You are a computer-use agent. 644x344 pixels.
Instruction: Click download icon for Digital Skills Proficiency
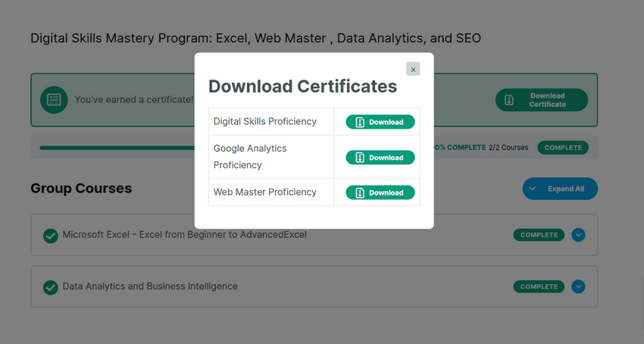click(361, 122)
